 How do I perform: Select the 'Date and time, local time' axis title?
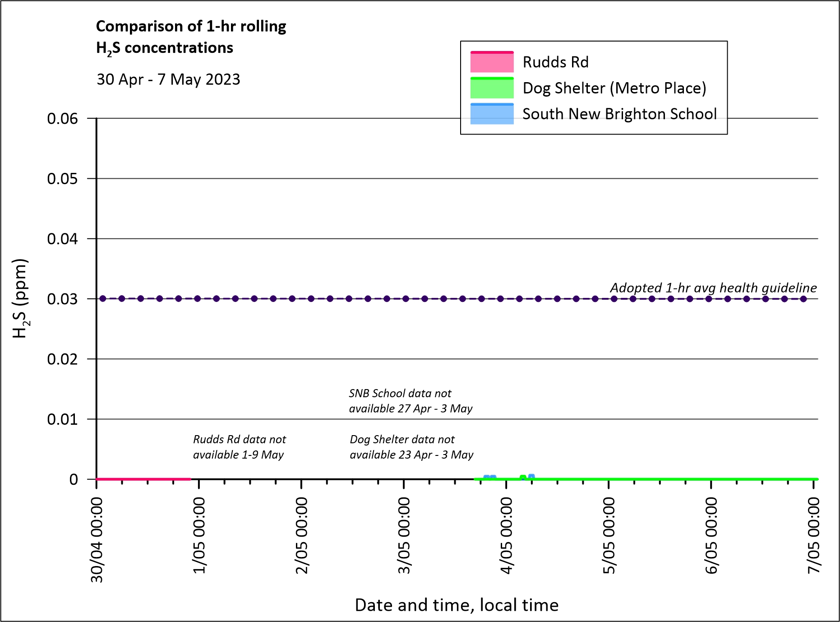pyautogui.click(x=457, y=605)
